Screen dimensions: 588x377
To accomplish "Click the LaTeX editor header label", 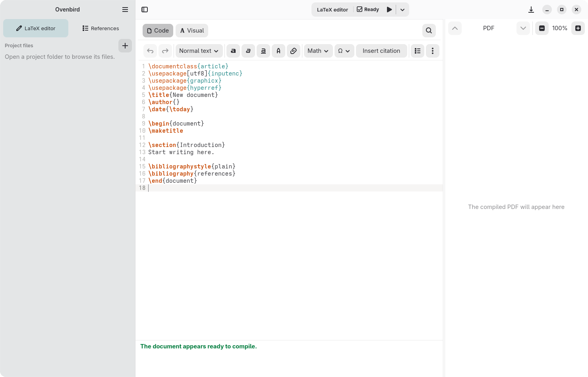I will coord(333,10).
